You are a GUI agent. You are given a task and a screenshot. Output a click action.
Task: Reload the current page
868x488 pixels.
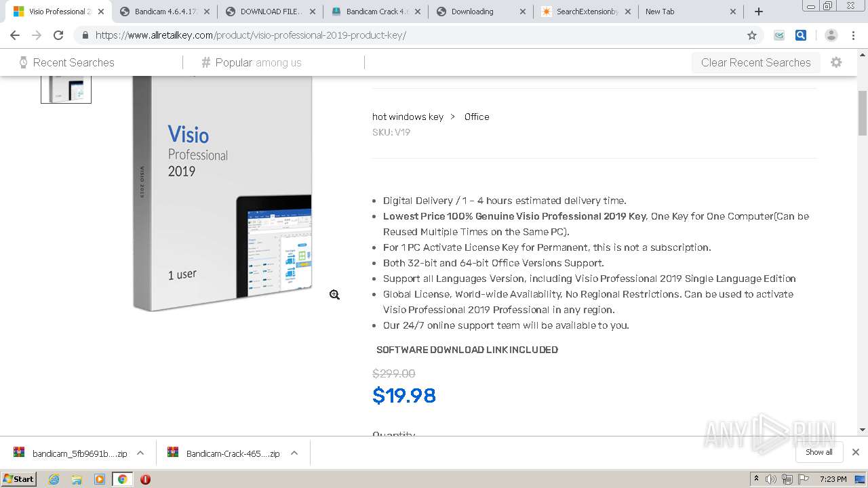(58, 35)
